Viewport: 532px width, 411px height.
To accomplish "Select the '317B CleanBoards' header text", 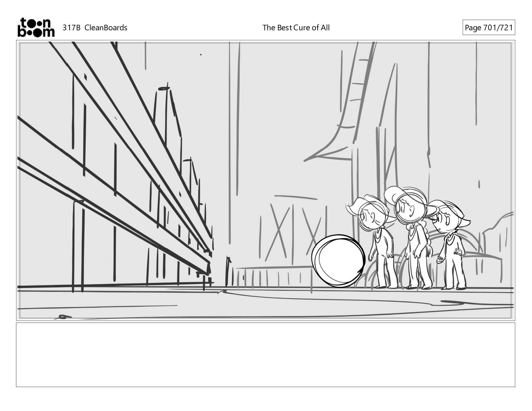I will click(95, 28).
